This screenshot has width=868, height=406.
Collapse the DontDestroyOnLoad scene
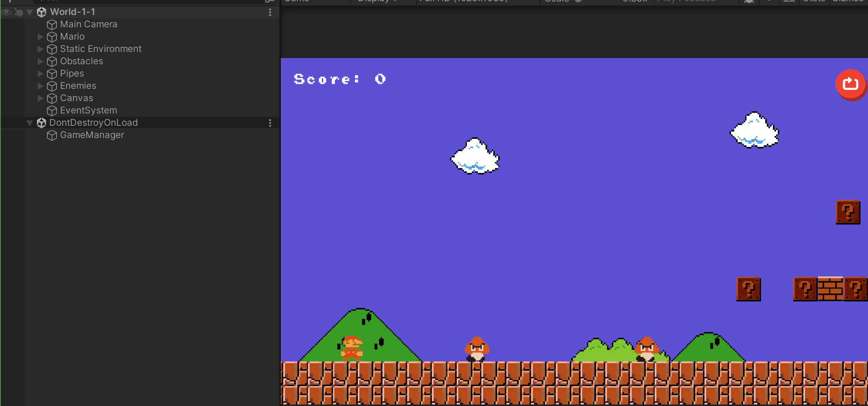click(30, 123)
